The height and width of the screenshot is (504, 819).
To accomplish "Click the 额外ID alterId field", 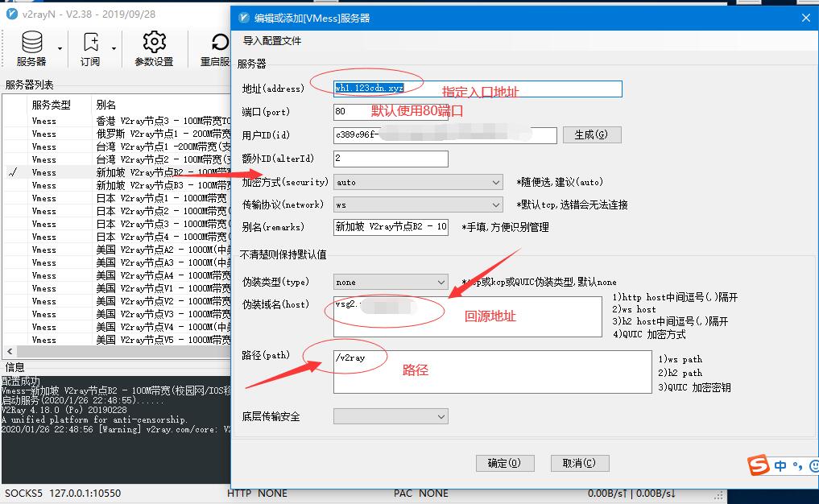I will coord(391,159).
